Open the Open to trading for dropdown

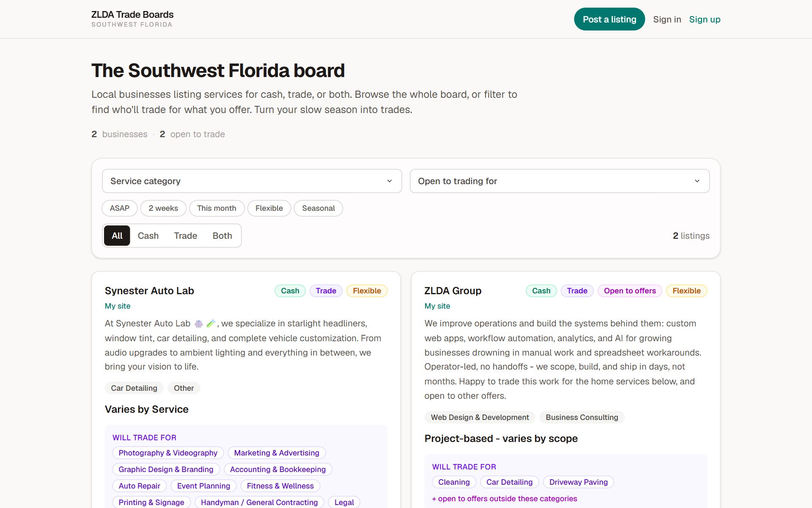click(560, 181)
